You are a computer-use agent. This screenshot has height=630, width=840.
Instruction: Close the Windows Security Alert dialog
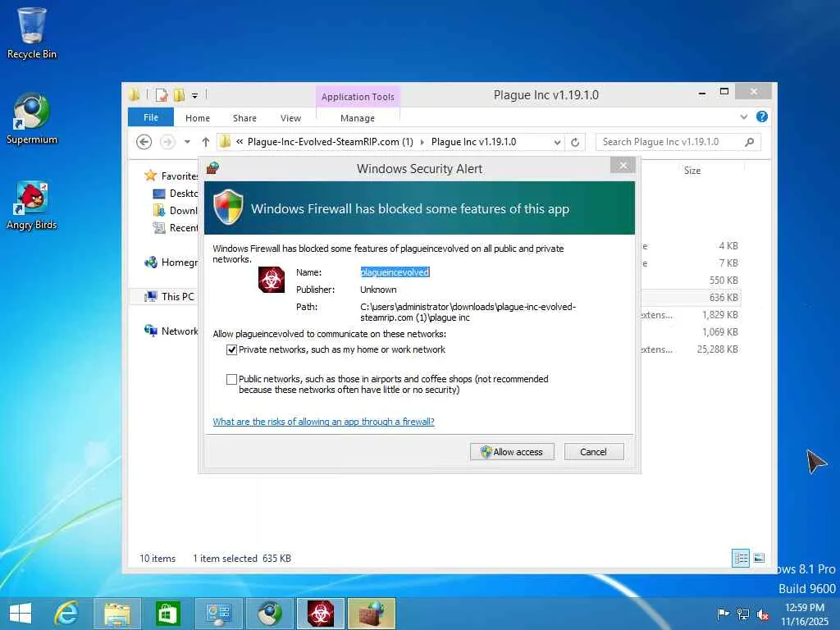click(623, 166)
